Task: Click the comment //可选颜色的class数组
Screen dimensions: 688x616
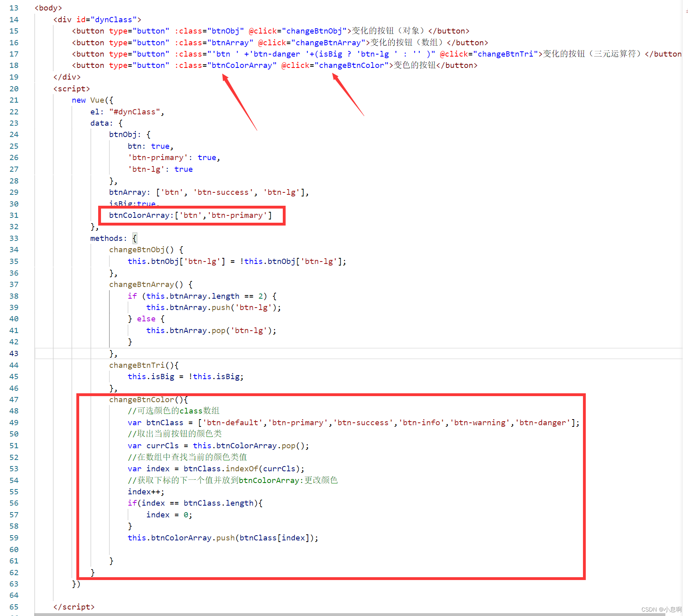Action: coord(174,411)
